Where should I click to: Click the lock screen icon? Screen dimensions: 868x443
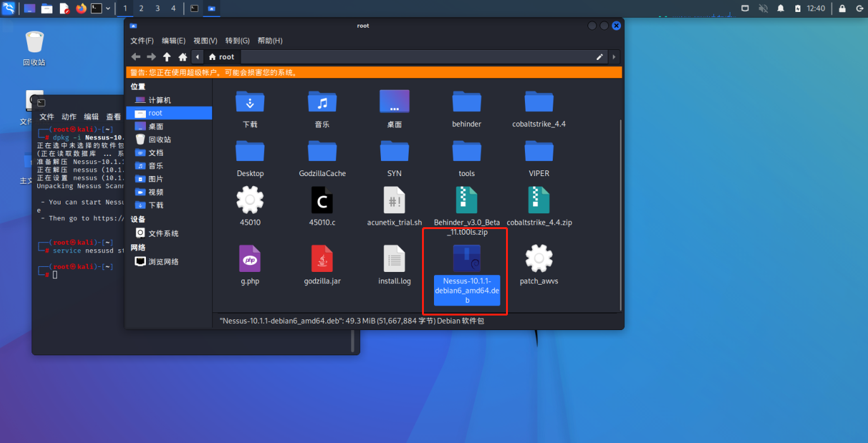842,8
